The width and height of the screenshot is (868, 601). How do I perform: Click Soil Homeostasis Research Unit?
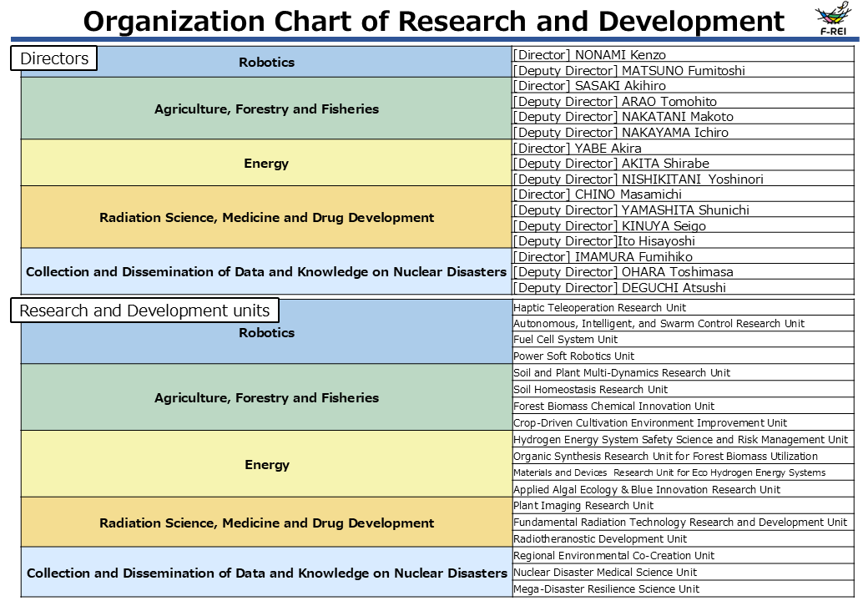591,390
